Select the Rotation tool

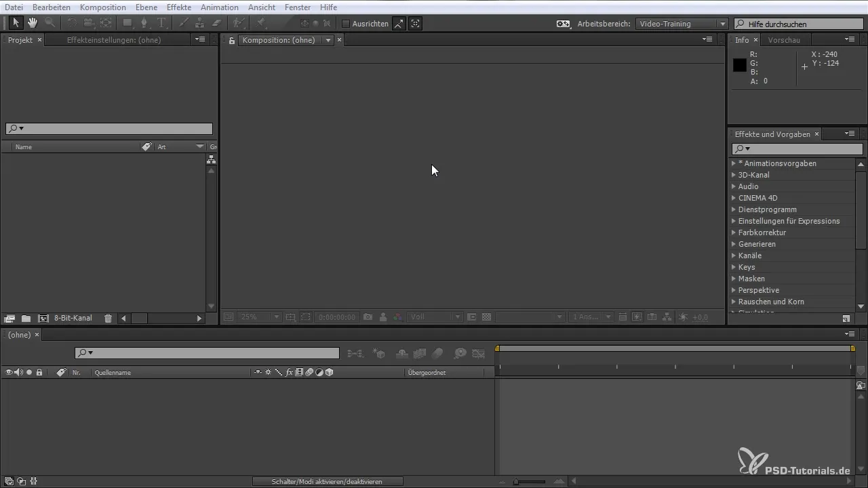[x=72, y=23]
